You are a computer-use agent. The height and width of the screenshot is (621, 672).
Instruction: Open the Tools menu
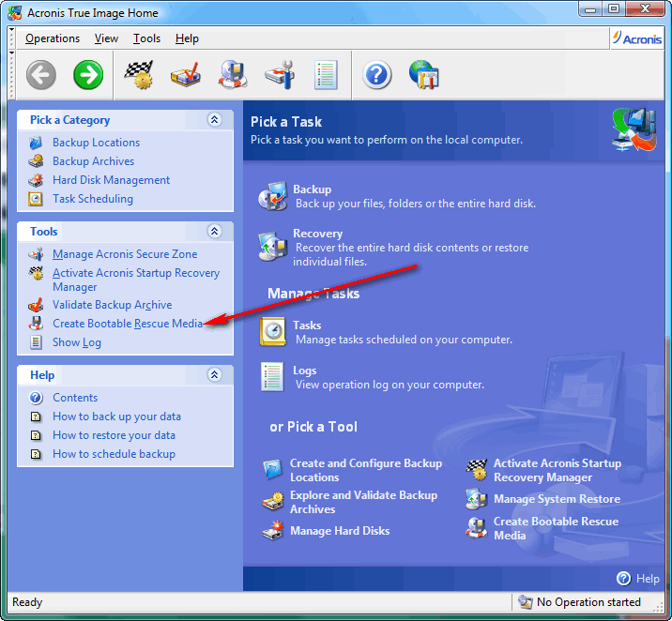(146, 38)
